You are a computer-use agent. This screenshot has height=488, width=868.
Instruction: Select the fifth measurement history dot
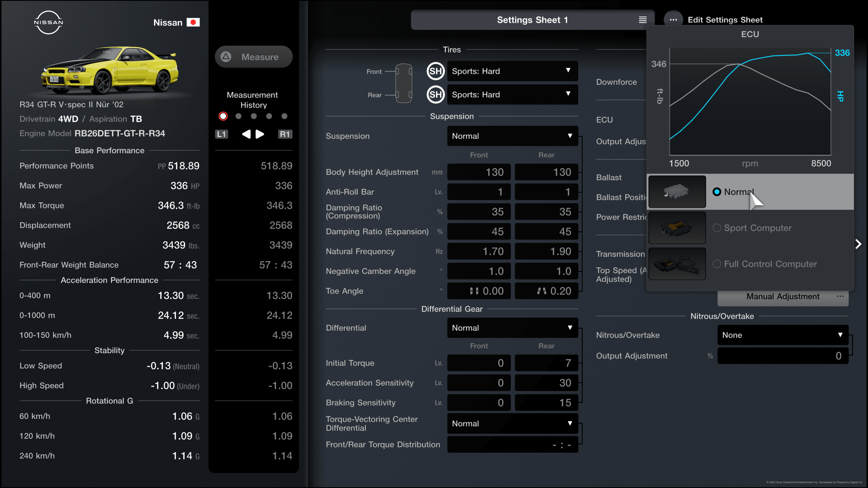coord(284,116)
